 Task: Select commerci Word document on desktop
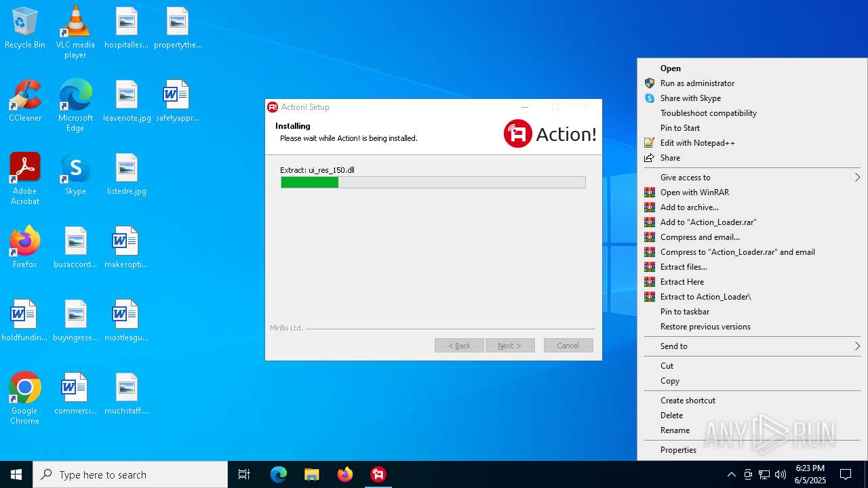point(75,394)
